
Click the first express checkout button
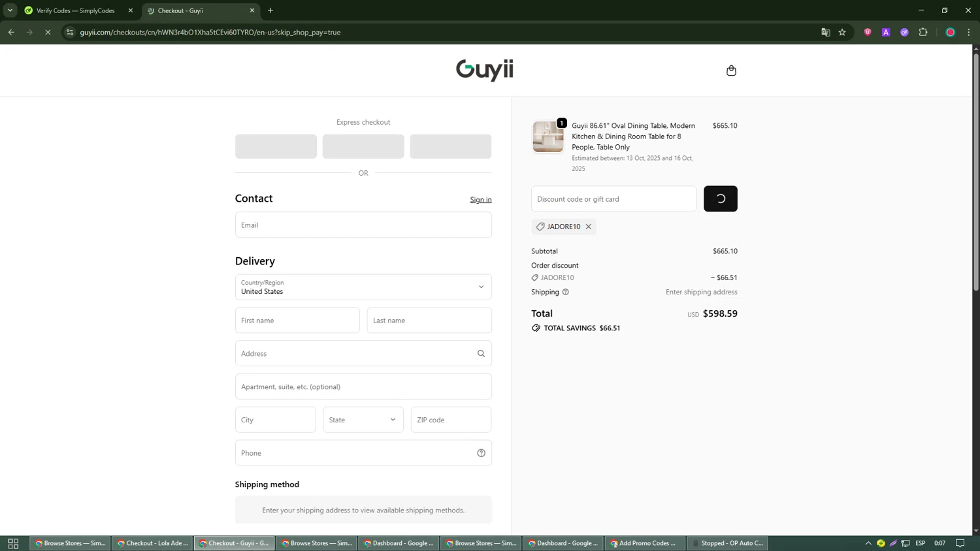point(276,146)
